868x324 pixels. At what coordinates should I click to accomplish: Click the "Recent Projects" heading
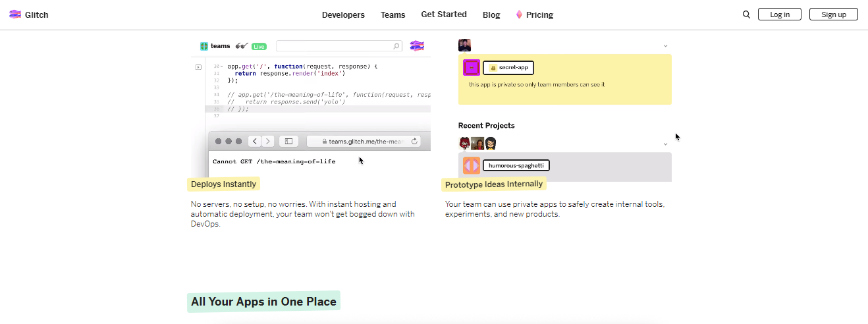pos(487,125)
